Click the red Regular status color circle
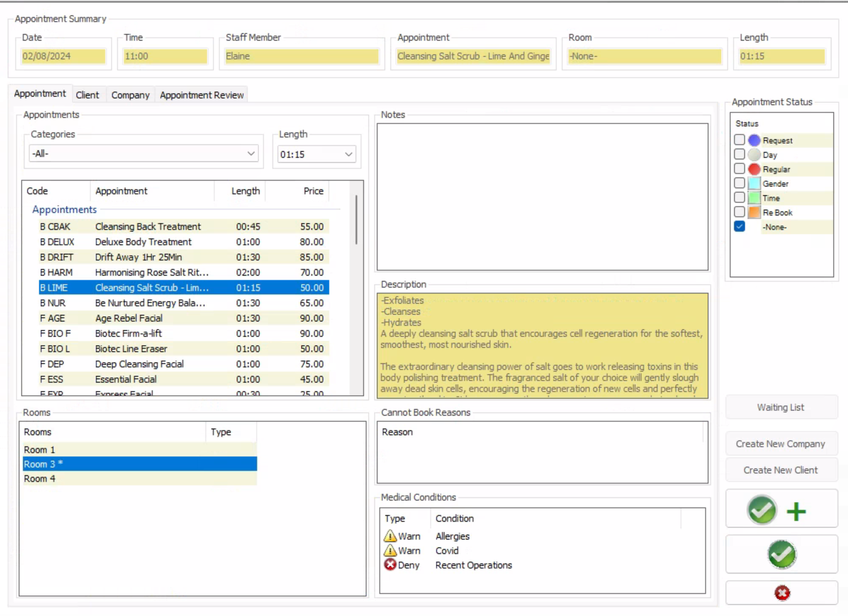 tap(754, 169)
